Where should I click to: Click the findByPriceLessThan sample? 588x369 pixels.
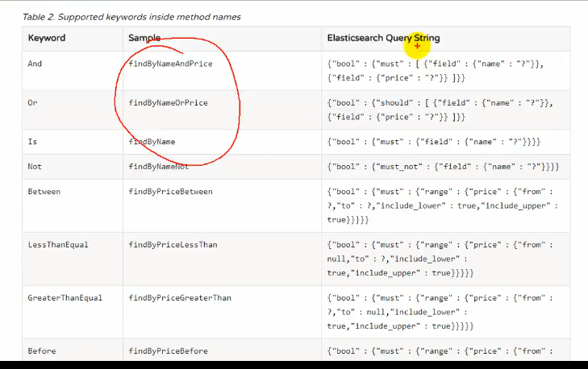tap(173, 245)
